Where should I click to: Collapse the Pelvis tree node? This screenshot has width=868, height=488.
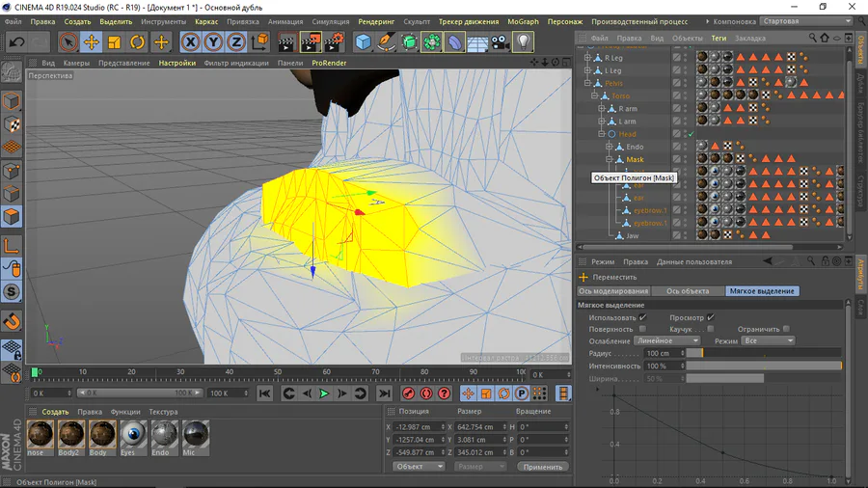pos(588,83)
